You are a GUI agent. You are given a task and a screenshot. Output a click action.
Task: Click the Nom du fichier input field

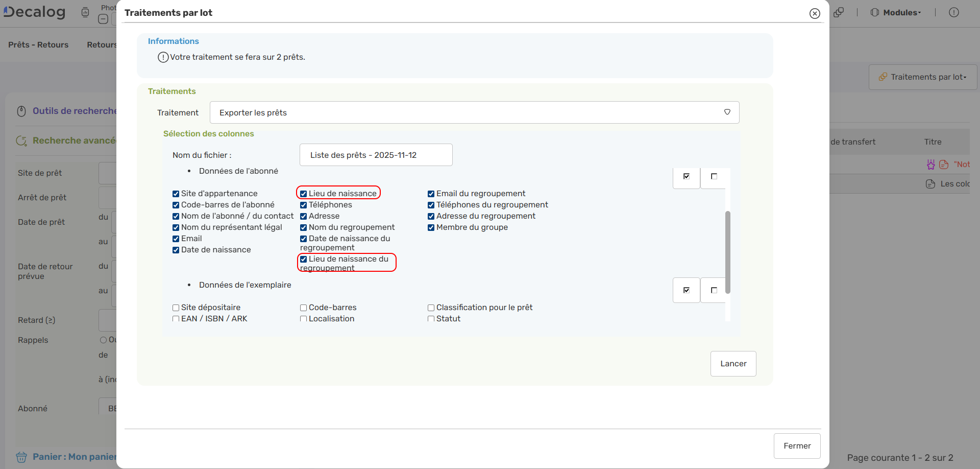pyautogui.click(x=376, y=155)
